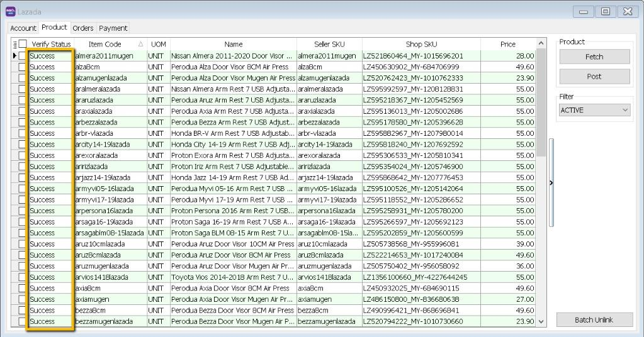Open the Payment tab

pos(113,28)
